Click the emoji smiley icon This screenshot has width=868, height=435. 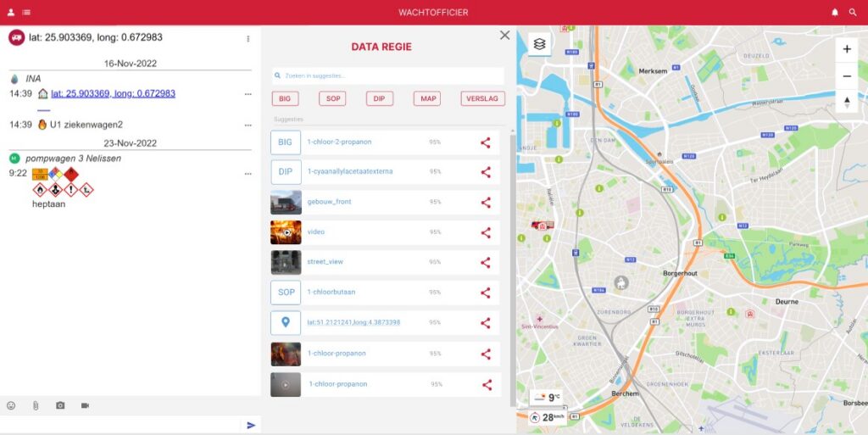(x=11, y=405)
